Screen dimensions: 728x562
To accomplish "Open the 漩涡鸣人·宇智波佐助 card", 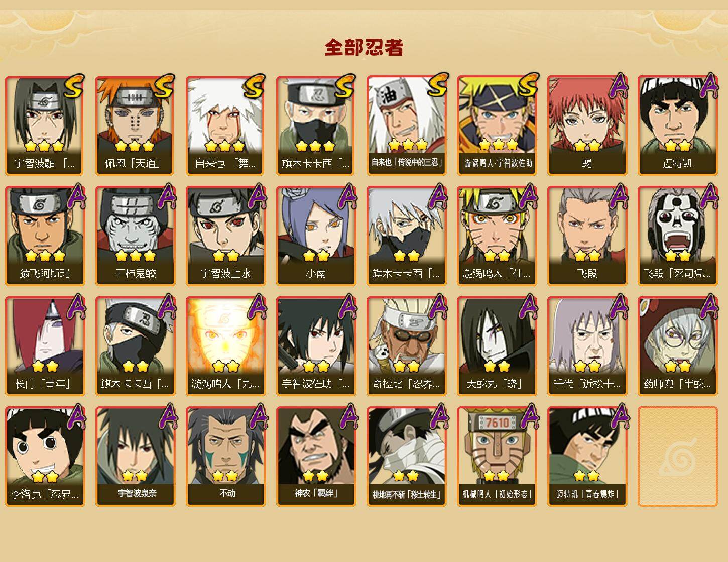I will tap(497, 125).
